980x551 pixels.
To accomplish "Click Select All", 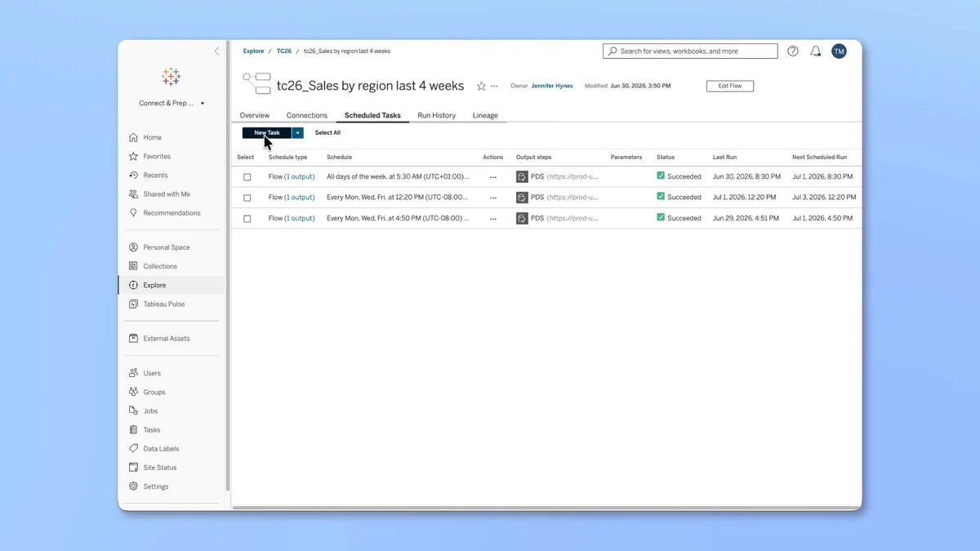I will pos(327,133).
